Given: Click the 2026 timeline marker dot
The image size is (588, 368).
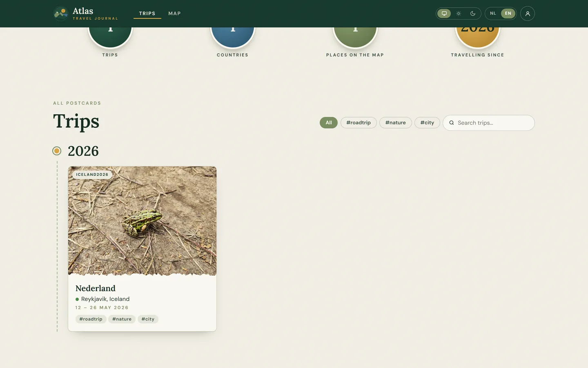Looking at the screenshot, I should point(57,151).
